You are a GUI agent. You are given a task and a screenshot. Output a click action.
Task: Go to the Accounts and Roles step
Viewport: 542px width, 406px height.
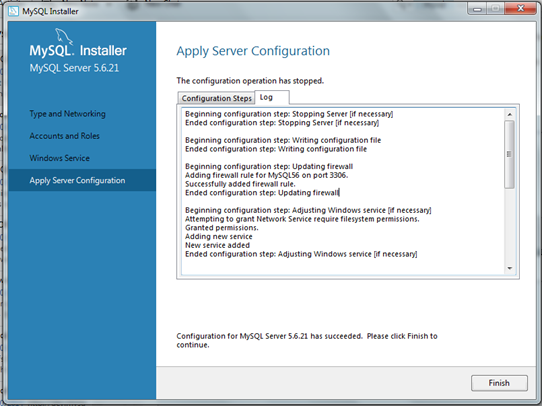coord(65,136)
